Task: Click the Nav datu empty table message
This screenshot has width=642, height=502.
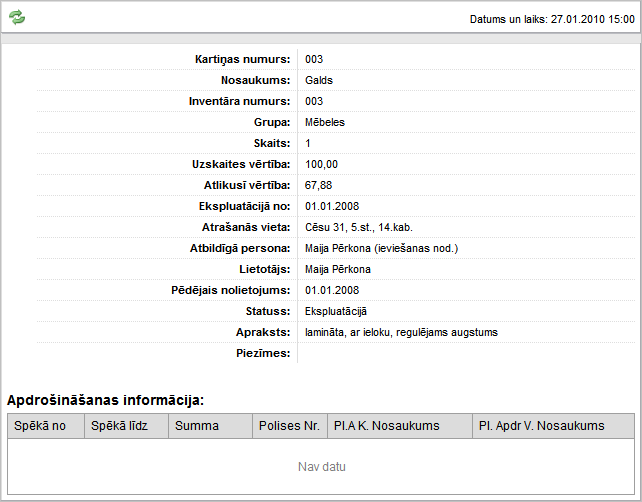Action: click(321, 467)
